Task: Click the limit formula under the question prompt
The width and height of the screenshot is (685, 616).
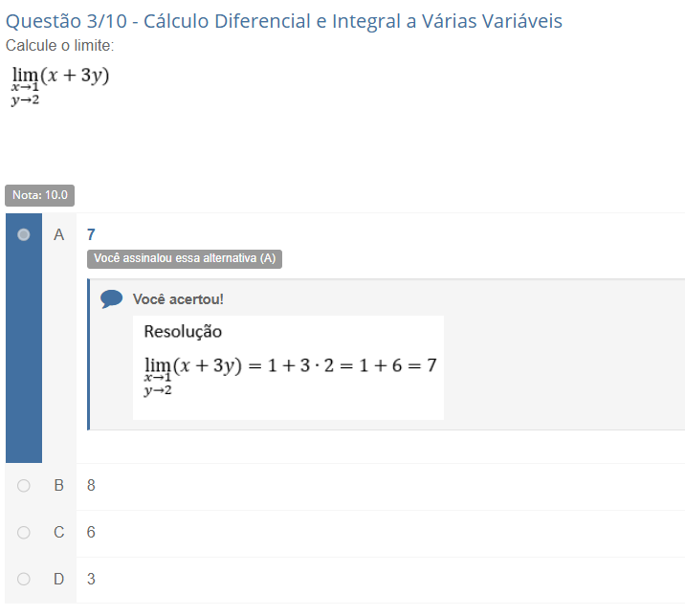Action: point(59,84)
